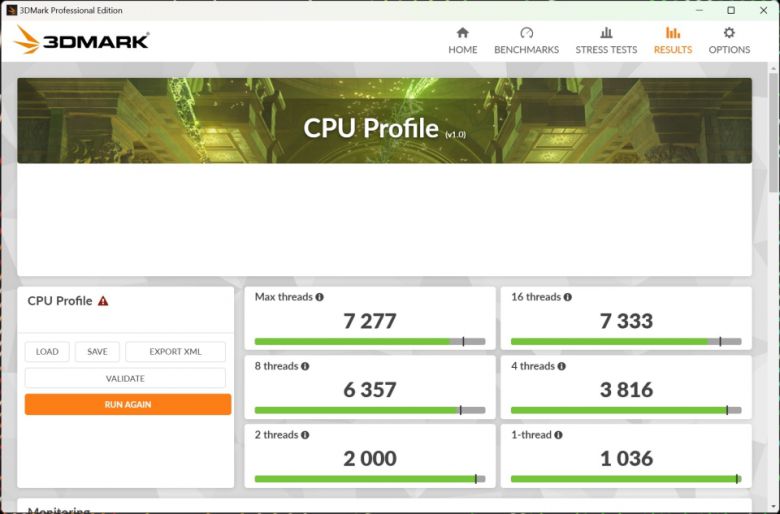Click the CPU Profile banner image
Viewport: 780px width, 514px height.
[385, 120]
